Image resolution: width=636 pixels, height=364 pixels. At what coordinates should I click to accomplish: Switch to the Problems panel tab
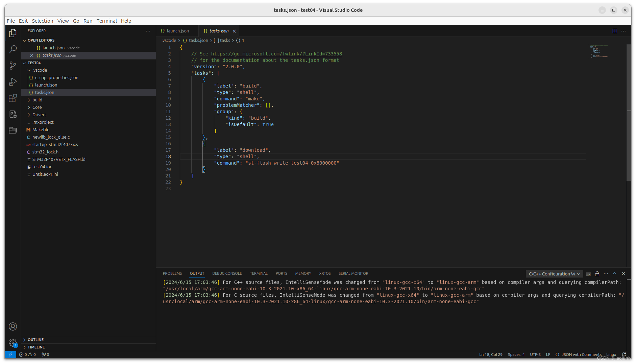pyautogui.click(x=172, y=273)
